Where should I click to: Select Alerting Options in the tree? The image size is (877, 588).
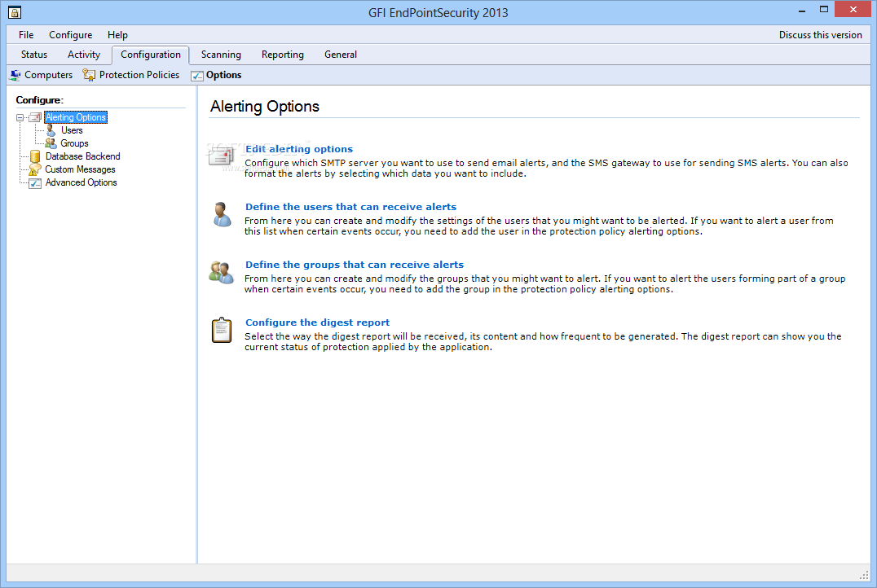[x=76, y=117]
